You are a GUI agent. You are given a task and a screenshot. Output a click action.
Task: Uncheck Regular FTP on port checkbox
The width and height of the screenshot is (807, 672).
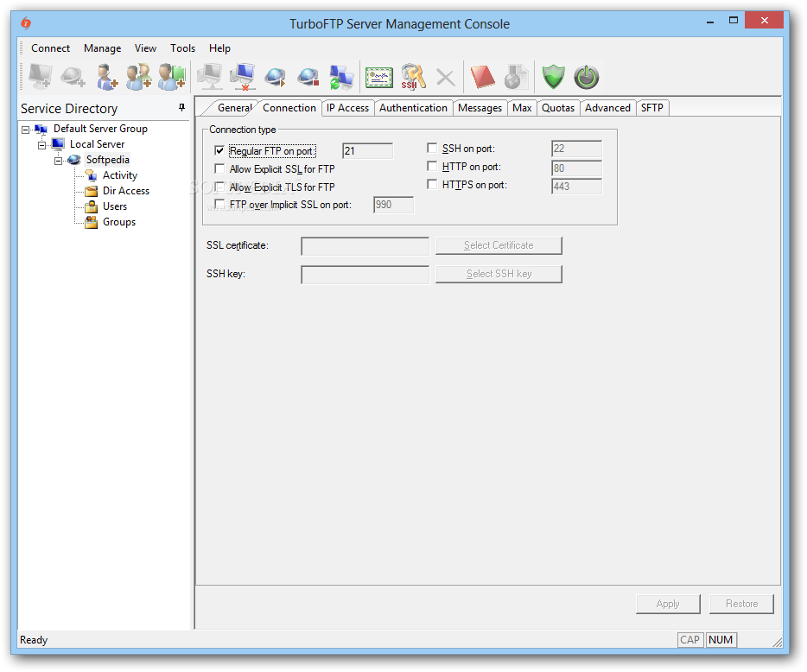(x=219, y=151)
